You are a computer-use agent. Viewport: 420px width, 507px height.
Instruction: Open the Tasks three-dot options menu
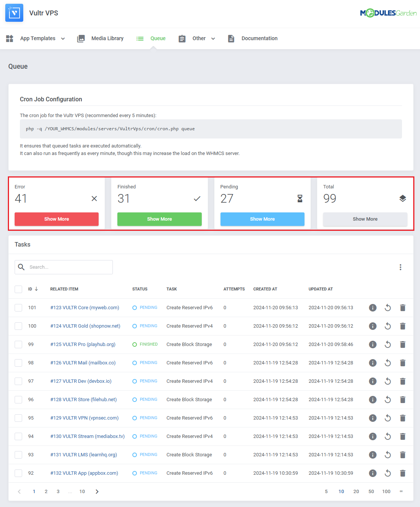click(x=400, y=267)
